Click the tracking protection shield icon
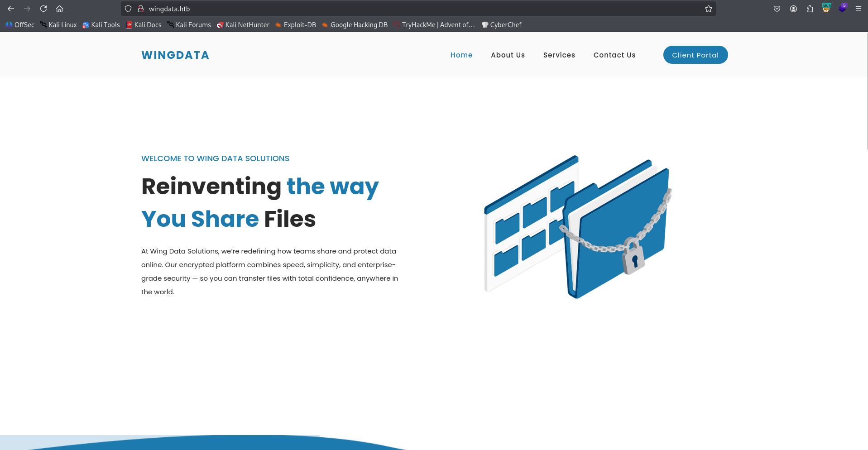The width and height of the screenshot is (868, 450). [128, 8]
